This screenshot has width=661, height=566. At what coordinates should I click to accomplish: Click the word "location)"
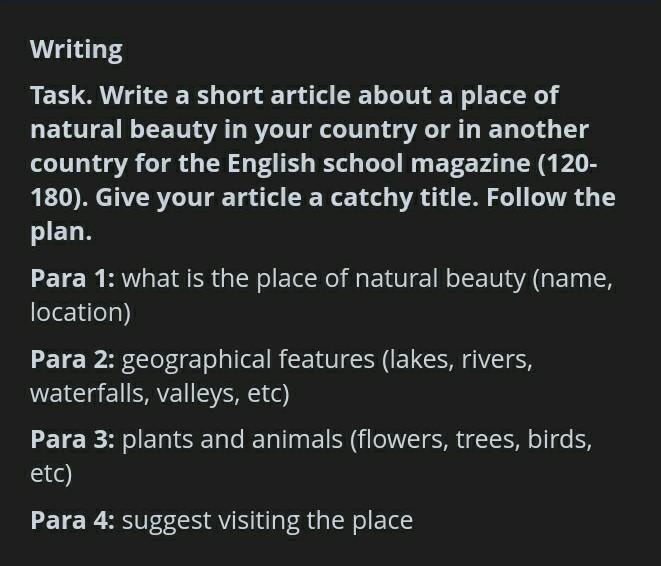tap(80, 312)
